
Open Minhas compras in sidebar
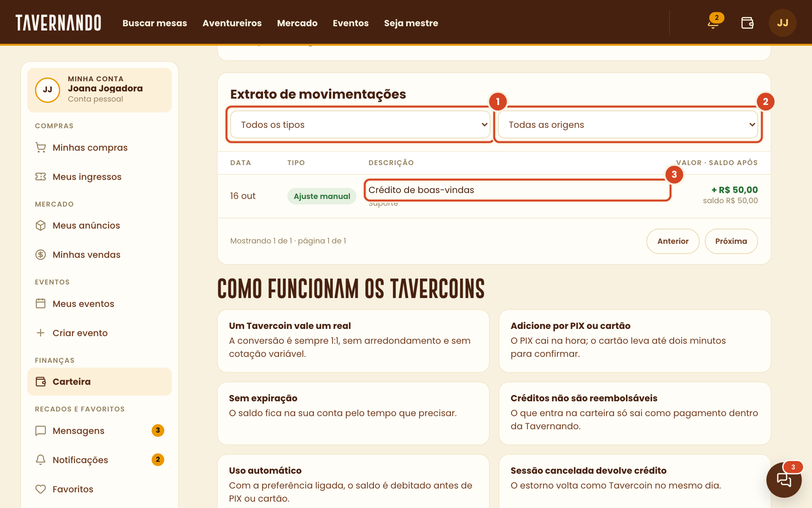[100, 147]
